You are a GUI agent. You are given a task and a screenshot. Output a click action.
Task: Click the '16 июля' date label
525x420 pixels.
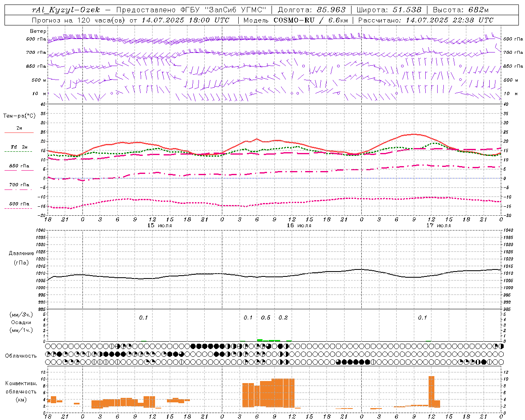[x=299, y=226]
